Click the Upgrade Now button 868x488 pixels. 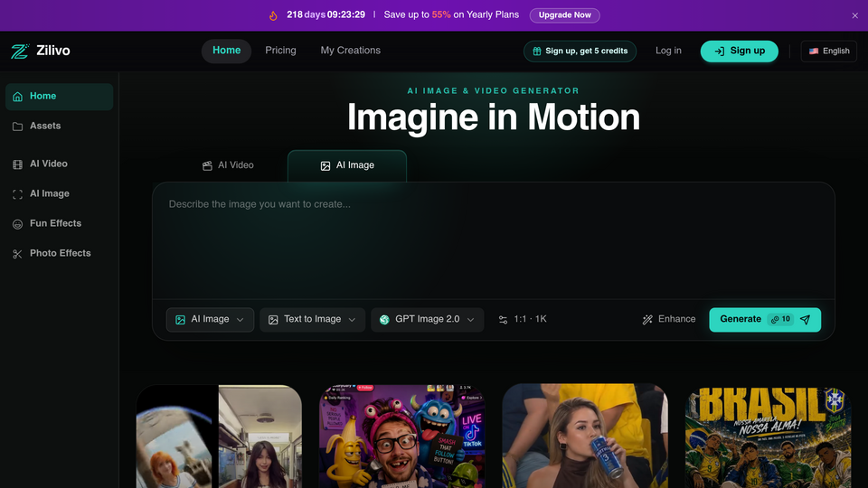point(564,15)
